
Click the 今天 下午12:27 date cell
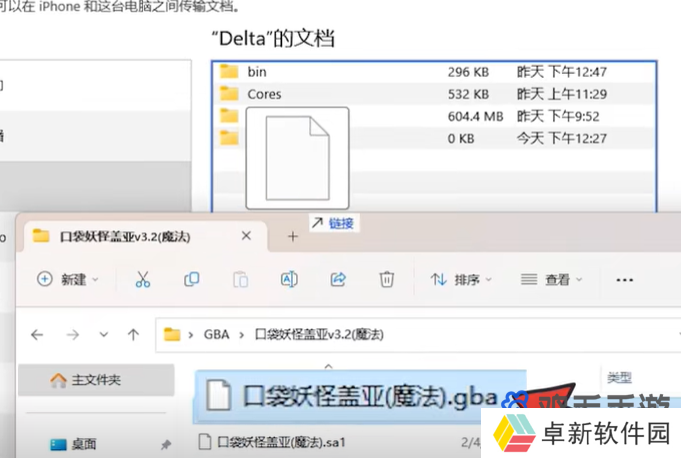click(562, 138)
